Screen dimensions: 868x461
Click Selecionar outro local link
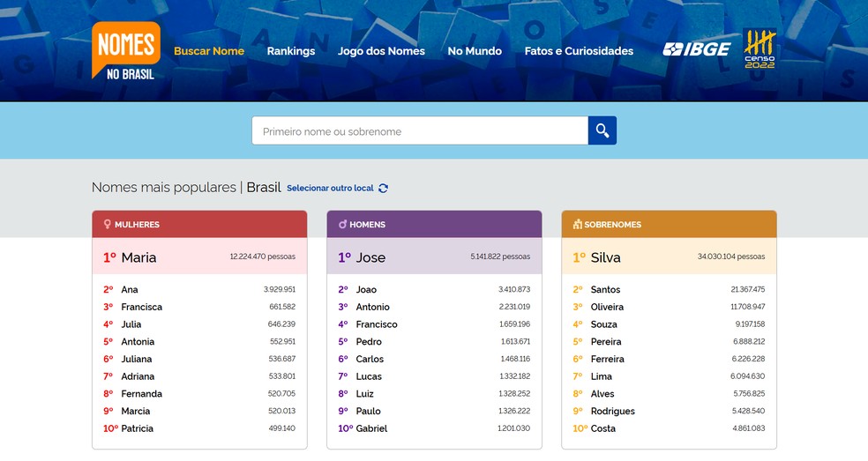click(x=330, y=189)
